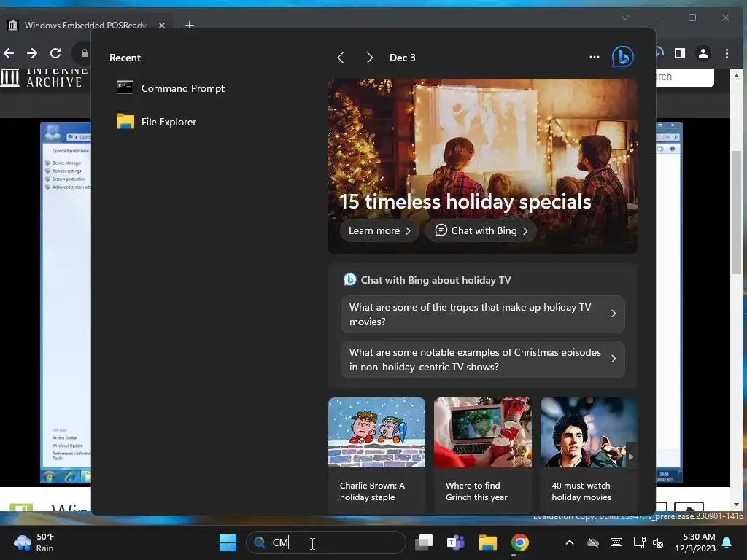Image resolution: width=747 pixels, height=560 pixels.
Task: Reload the page in Chrome
Action: coord(55,53)
